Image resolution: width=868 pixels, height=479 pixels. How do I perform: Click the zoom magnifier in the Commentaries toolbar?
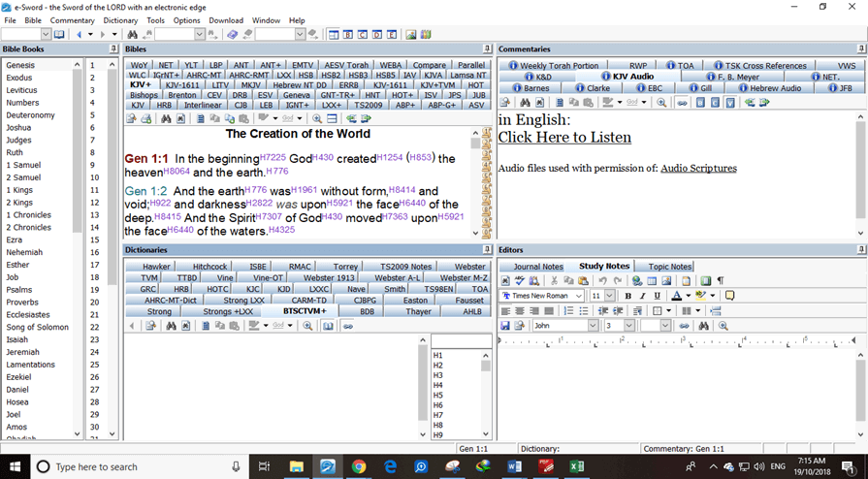click(x=661, y=102)
